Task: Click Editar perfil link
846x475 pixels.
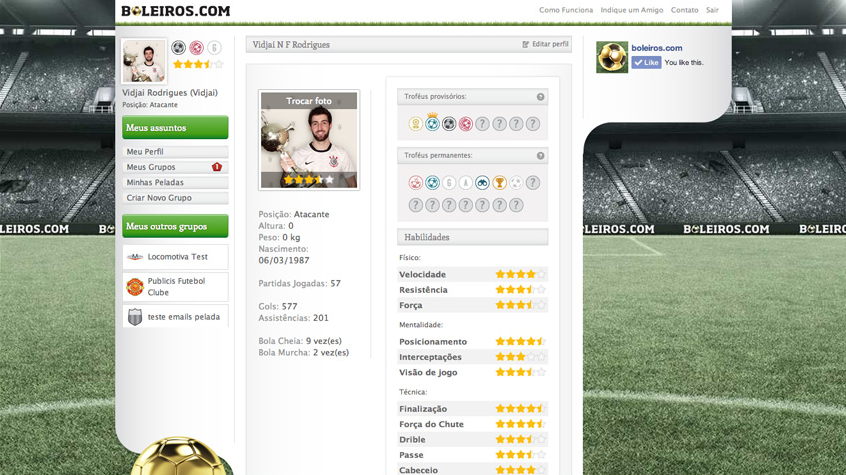Action: [x=545, y=44]
